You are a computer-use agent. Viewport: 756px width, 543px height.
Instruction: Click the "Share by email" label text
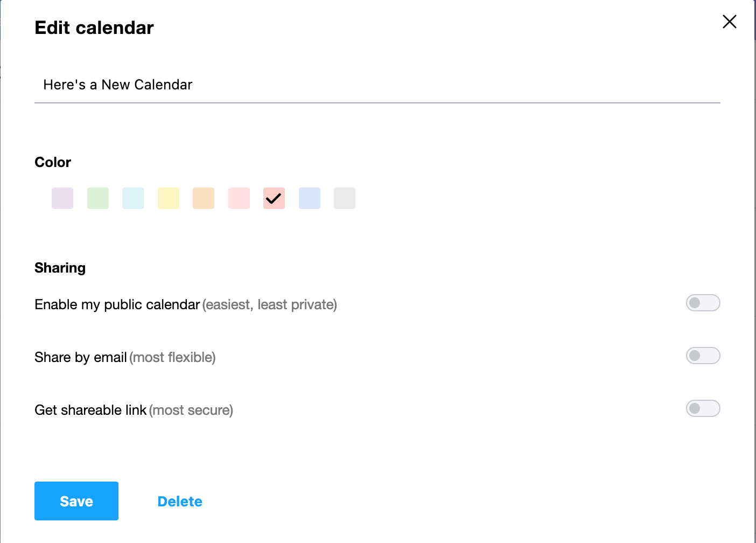pyautogui.click(x=81, y=358)
